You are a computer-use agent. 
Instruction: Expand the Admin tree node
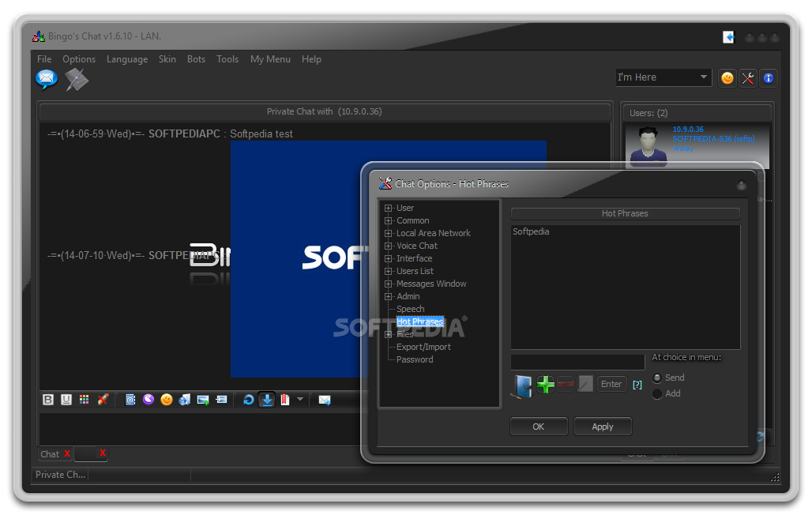click(389, 297)
